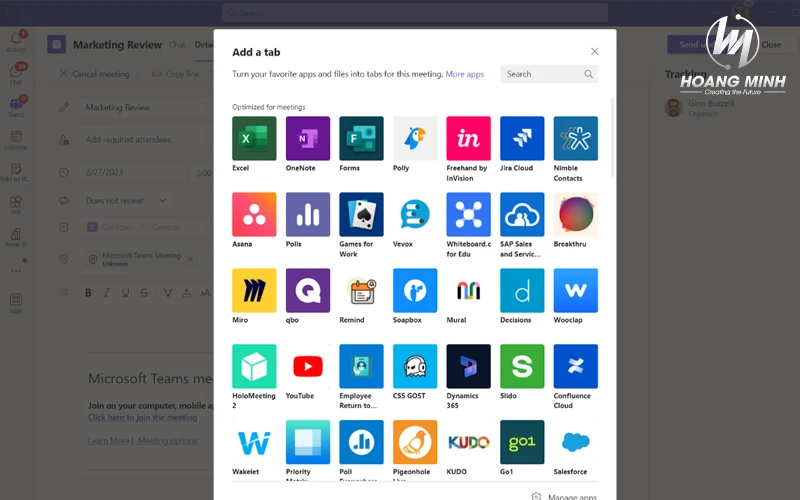This screenshot has width=800, height=500.
Task: Follow the More apps link
Action: point(464,74)
